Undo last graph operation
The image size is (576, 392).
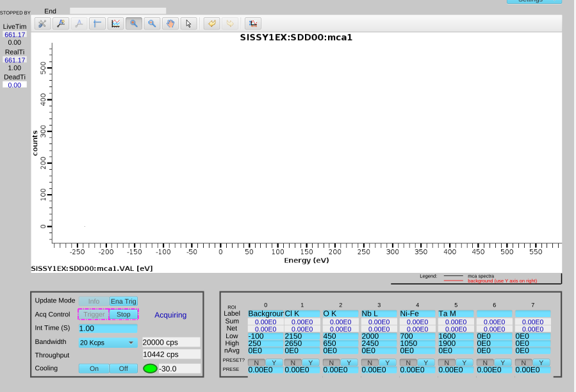click(x=211, y=24)
